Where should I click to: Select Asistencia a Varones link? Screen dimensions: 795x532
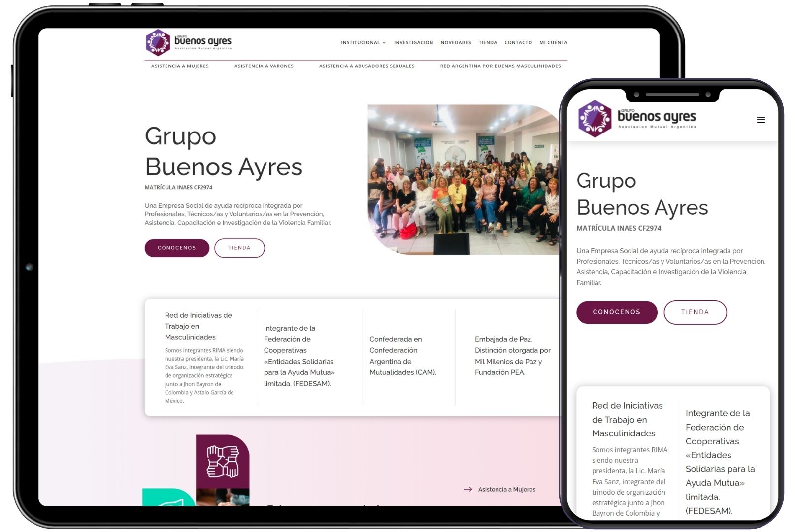[264, 66]
